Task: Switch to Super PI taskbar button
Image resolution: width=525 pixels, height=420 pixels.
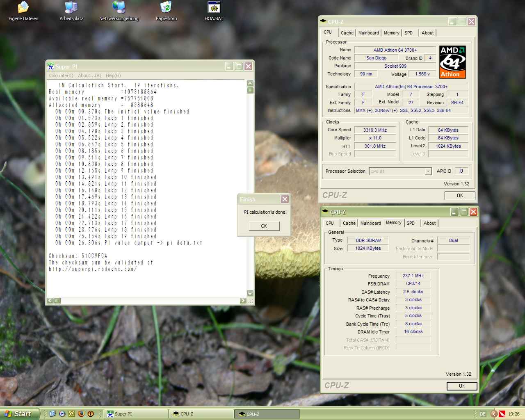Action: (x=135, y=414)
